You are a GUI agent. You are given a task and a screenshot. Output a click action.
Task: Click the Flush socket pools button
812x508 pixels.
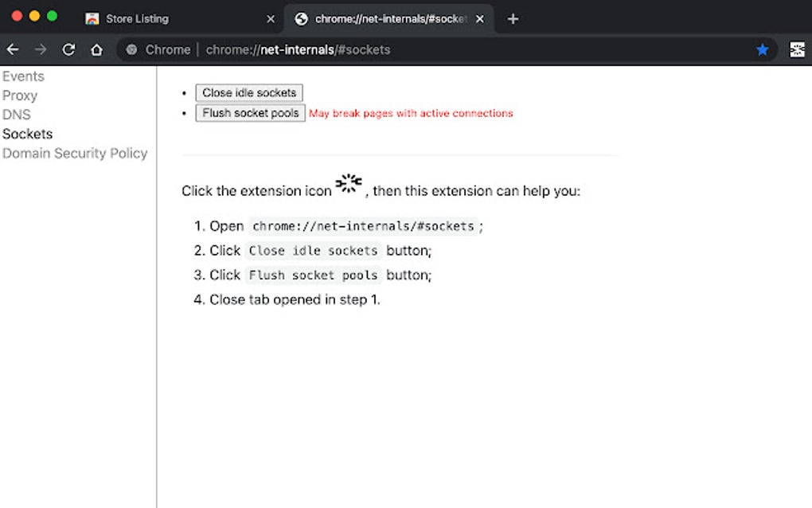250,113
